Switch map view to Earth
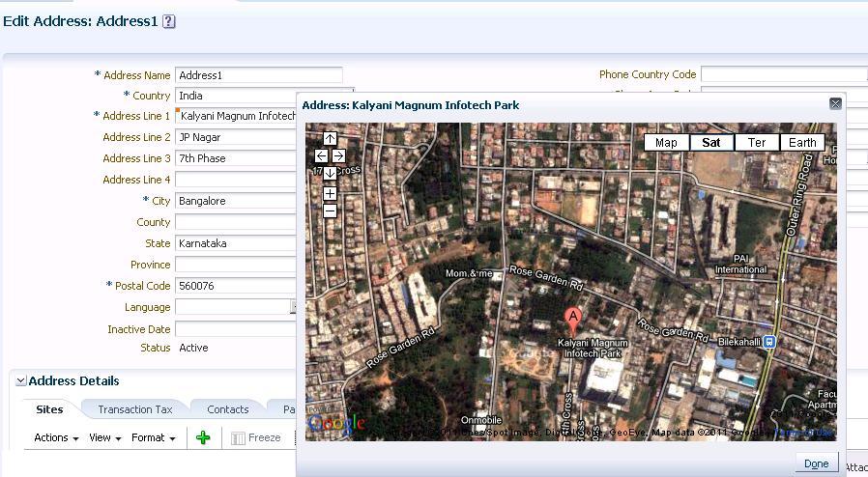 tap(802, 143)
